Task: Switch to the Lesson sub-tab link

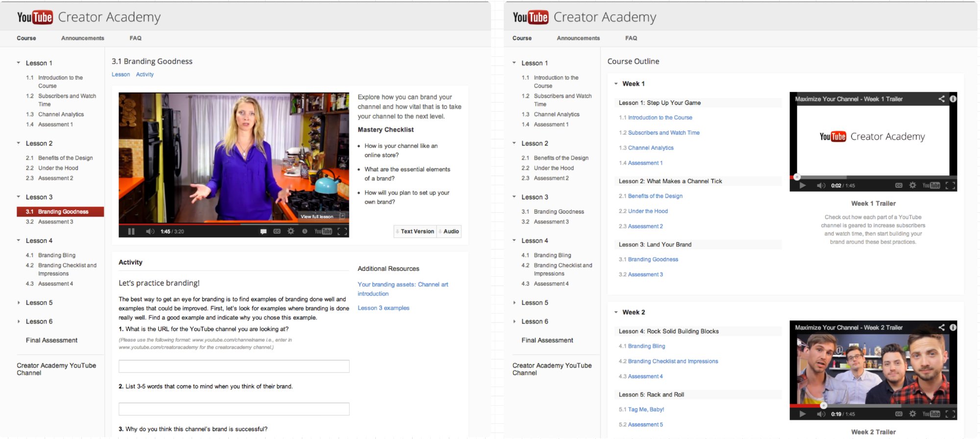Action: 121,74
